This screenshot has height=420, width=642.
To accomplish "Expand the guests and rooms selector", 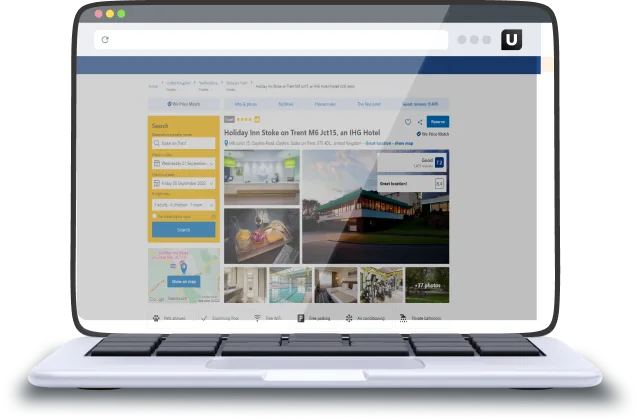I will click(x=183, y=204).
